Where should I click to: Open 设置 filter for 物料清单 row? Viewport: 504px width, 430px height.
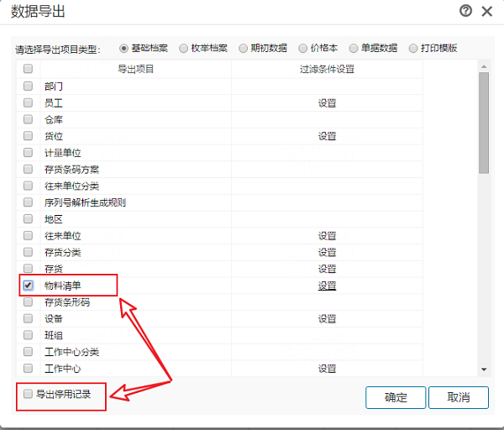327,286
